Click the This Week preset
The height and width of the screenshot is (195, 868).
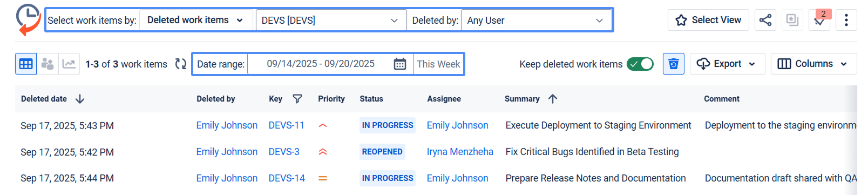(438, 64)
